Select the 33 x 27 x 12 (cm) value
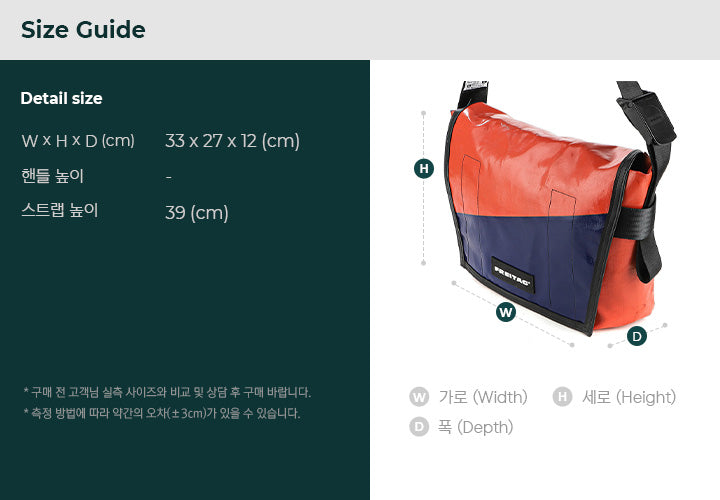The width and height of the screenshot is (720, 500). (x=232, y=141)
